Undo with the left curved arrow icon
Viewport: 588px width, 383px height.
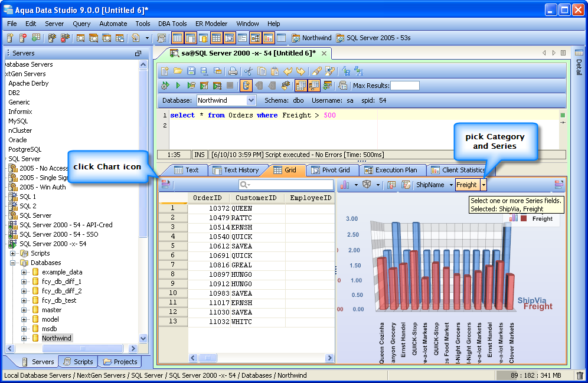coord(288,71)
